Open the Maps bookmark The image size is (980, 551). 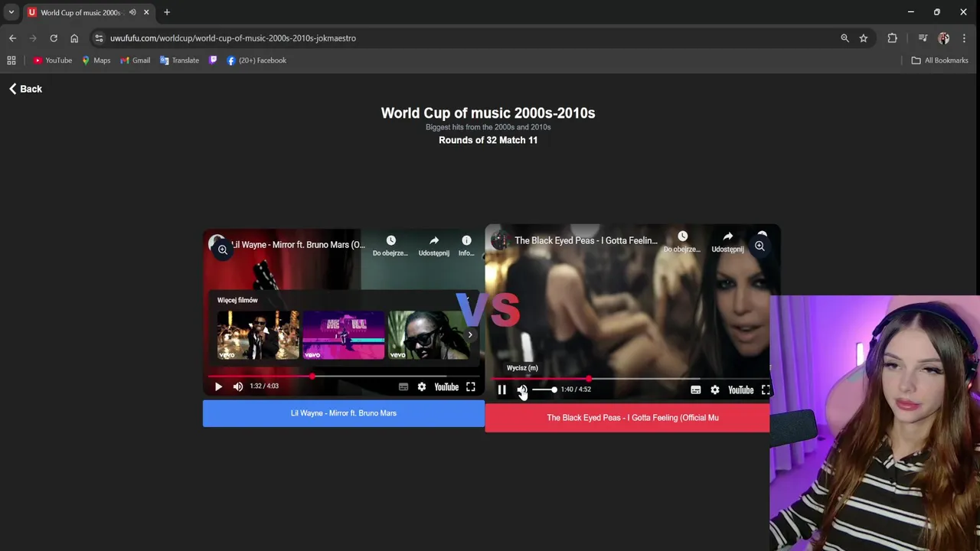(x=96, y=60)
